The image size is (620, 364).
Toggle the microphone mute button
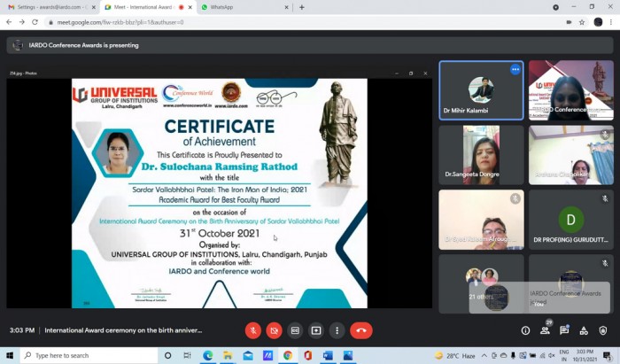point(253,330)
